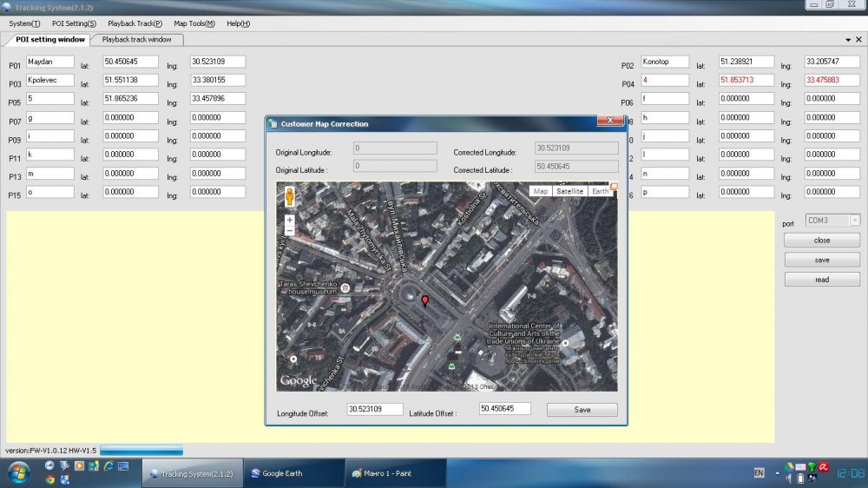Zoom out with the map minus button
The height and width of the screenshot is (488, 868).
coord(289,232)
